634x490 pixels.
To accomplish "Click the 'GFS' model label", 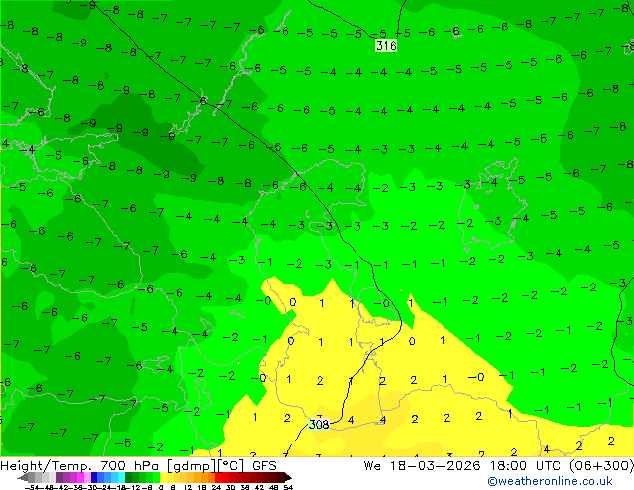I will [264, 466].
